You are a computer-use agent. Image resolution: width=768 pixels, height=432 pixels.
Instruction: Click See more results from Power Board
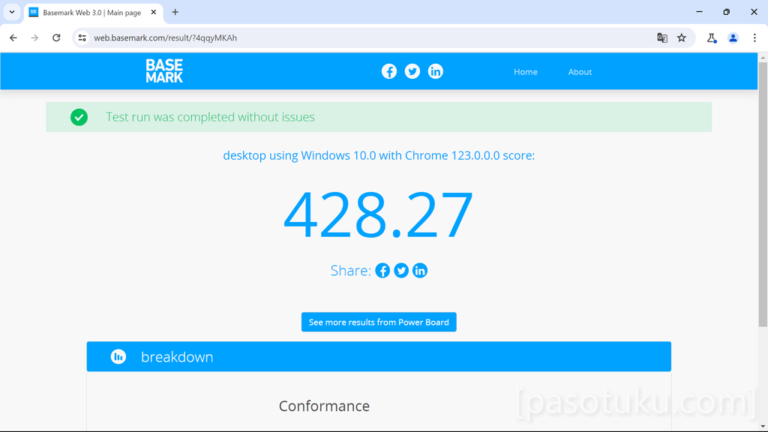379,322
